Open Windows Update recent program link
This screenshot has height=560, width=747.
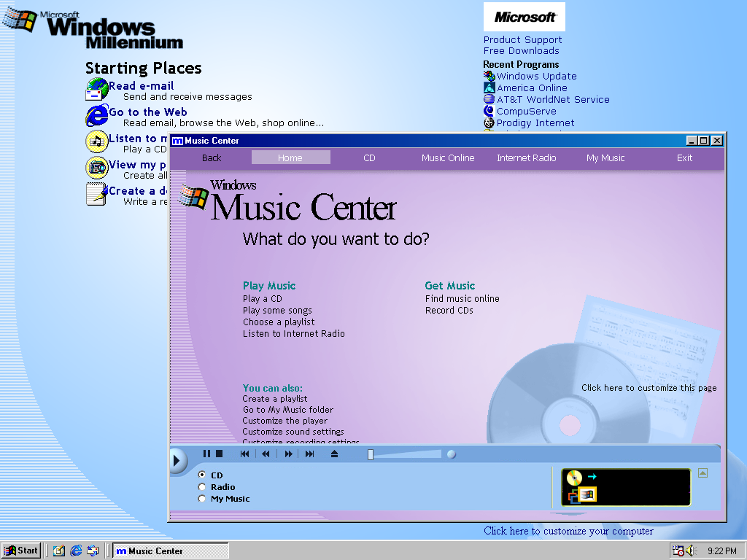point(536,76)
